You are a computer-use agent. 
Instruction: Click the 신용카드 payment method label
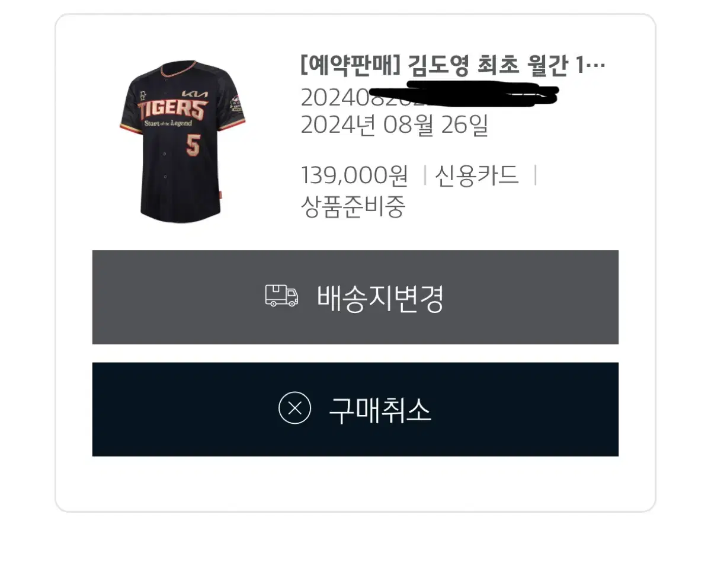[477, 175]
